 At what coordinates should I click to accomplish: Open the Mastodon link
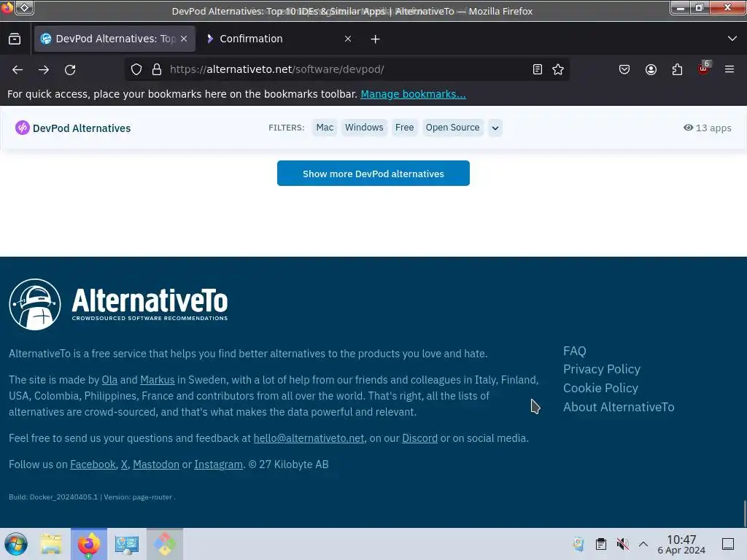(x=156, y=464)
